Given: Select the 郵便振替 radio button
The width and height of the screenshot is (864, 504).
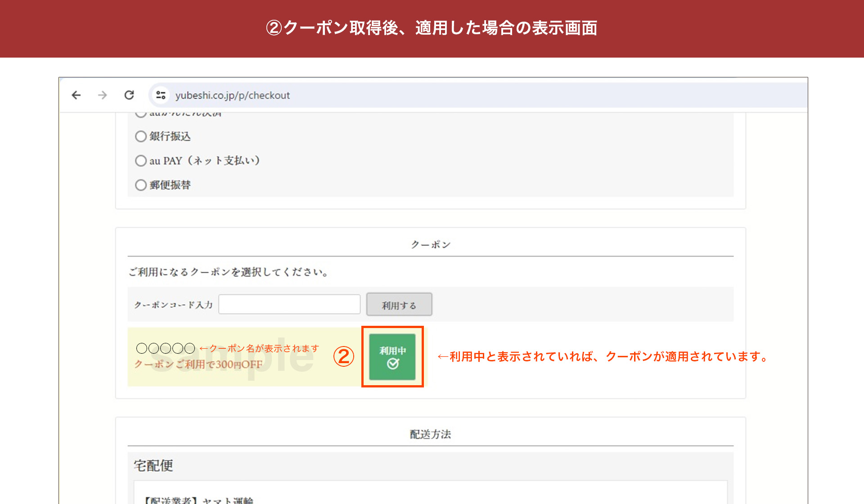Looking at the screenshot, I should point(140,185).
